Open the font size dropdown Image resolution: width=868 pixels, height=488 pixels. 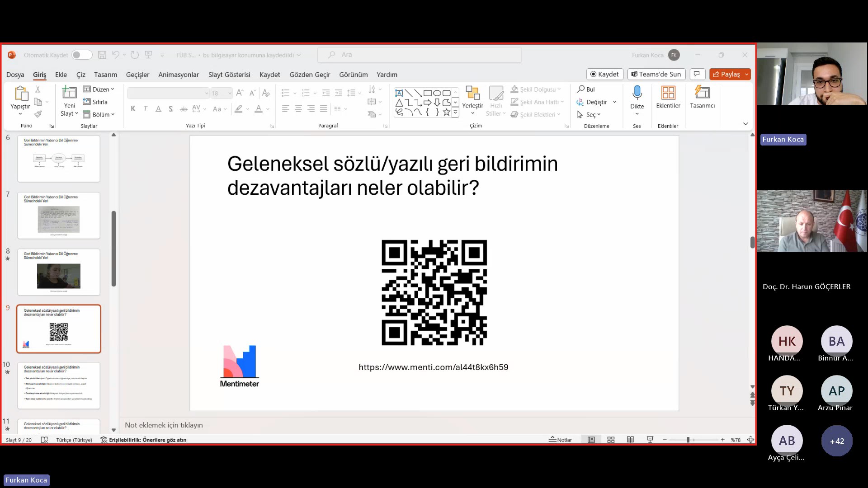[230, 94]
